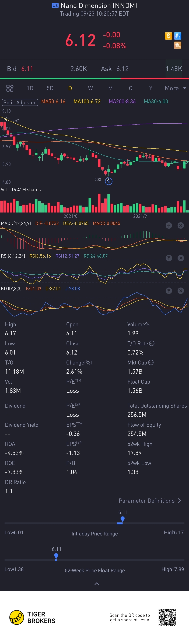
Task: Select the D daily chart tab
Action: [70, 88]
